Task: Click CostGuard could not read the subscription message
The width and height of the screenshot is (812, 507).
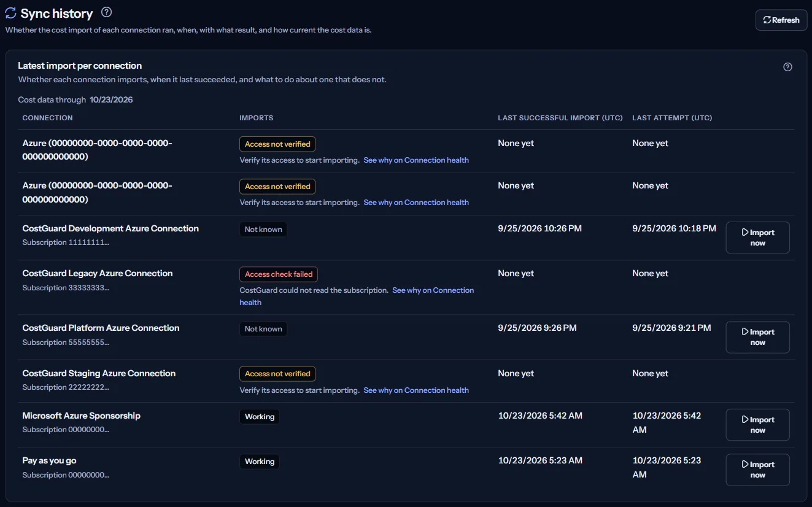Action: pos(314,290)
